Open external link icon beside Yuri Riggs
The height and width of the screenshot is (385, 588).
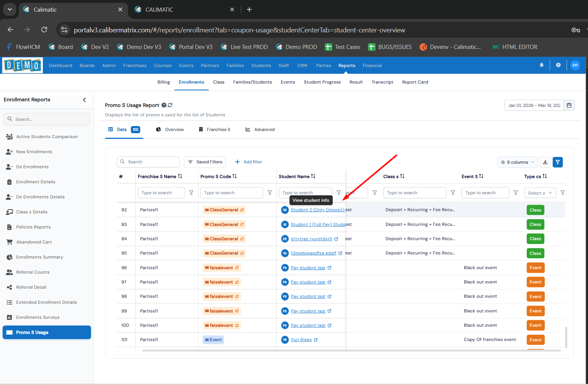coord(316,340)
